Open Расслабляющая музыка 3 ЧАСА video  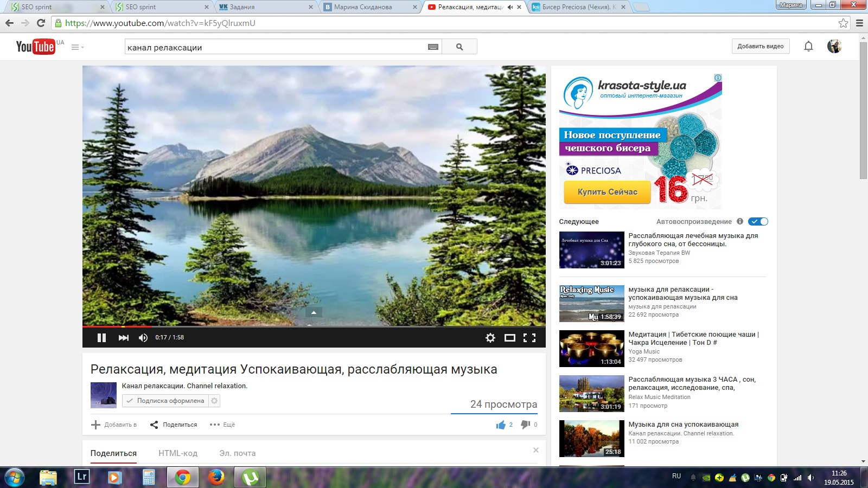(x=692, y=383)
